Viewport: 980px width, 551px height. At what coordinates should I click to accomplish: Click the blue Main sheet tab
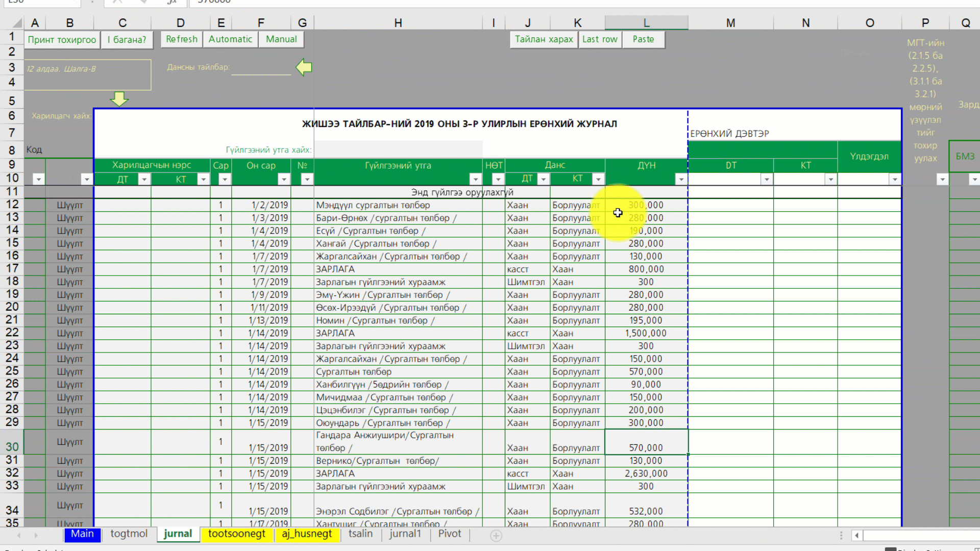tap(82, 534)
